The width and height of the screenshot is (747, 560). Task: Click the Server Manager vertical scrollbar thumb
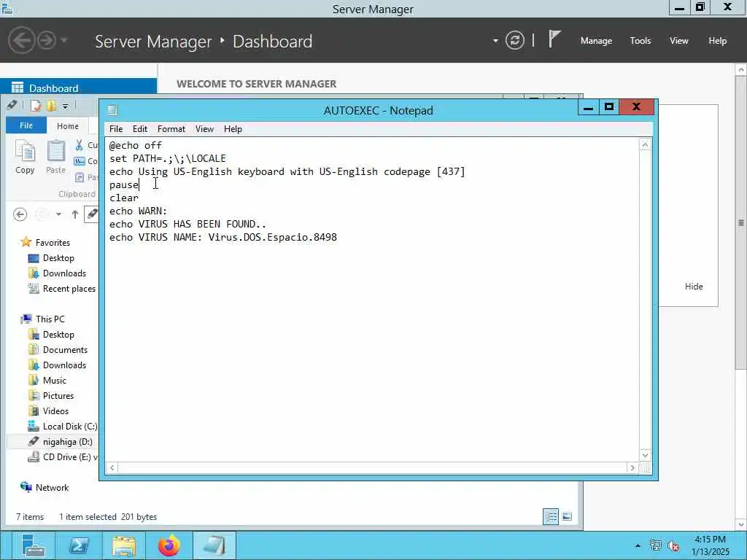(741, 223)
